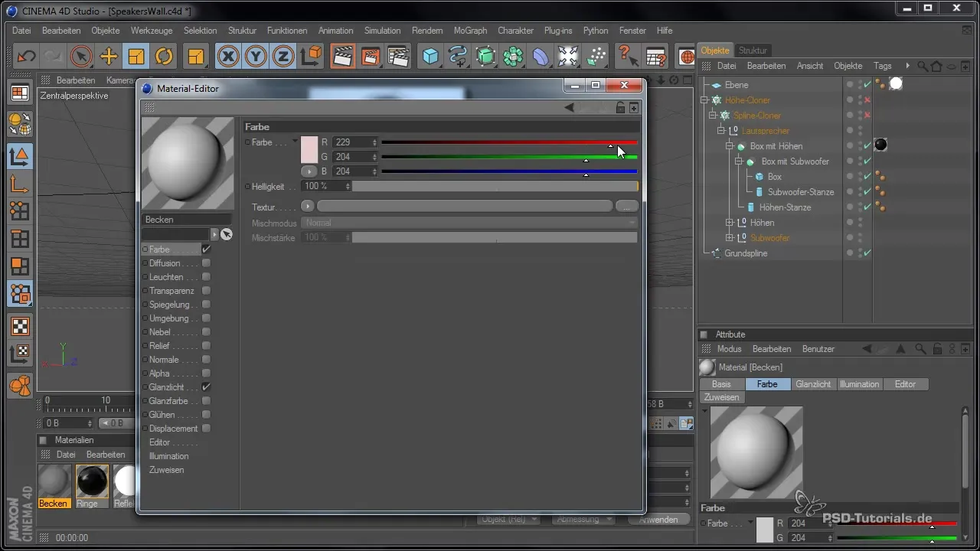
Task: Collapse the Höhe-Cloner tree node
Action: 704,100
